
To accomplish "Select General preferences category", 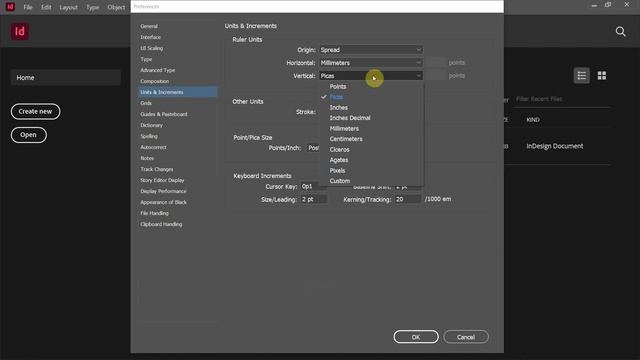I will [x=149, y=26].
